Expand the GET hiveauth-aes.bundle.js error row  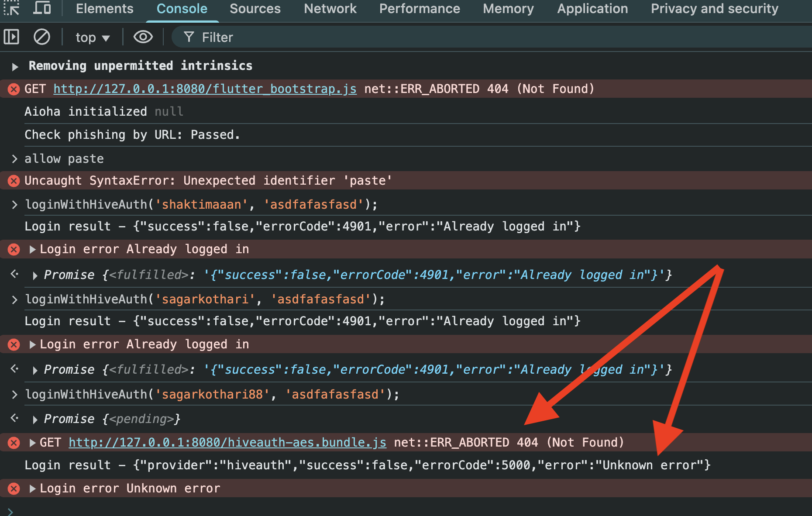[x=32, y=443]
